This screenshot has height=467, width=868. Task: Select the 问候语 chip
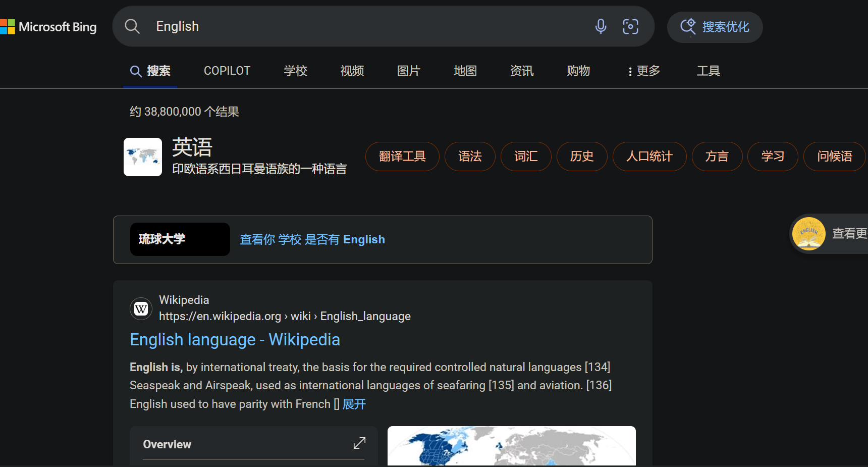(835, 157)
